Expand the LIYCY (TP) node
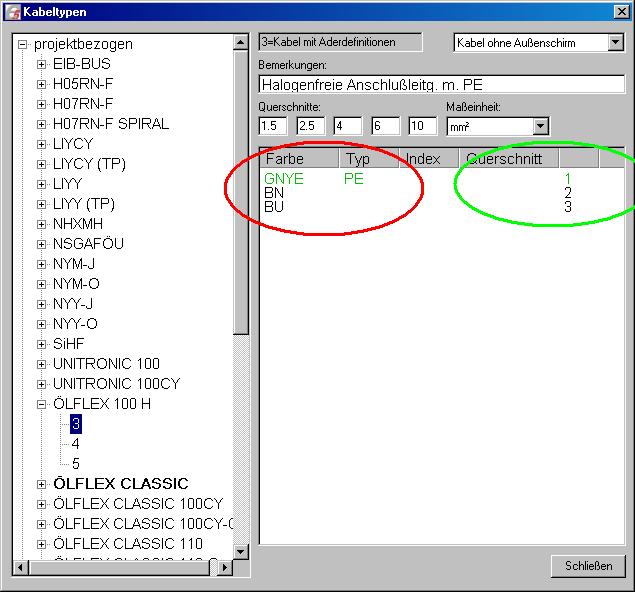The image size is (635, 592). pos(41,164)
